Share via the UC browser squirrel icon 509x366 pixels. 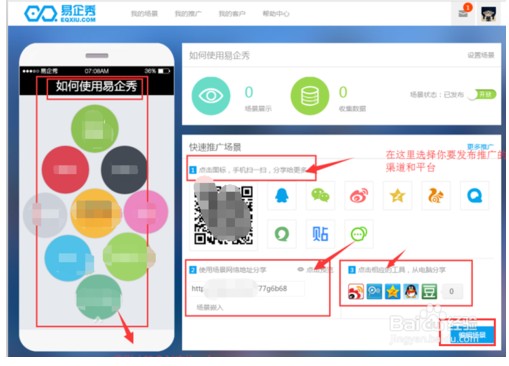(436, 195)
